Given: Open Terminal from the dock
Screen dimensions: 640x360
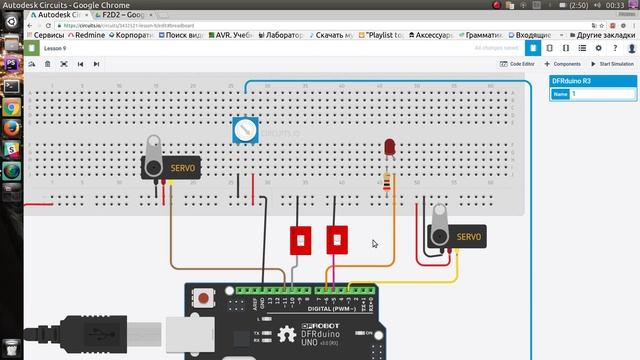Looking at the screenshot, I should coord(11,86).
